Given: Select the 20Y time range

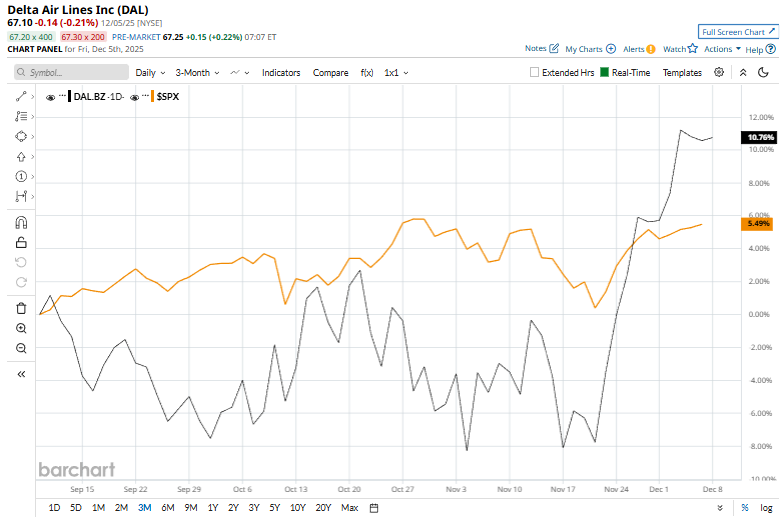Looking at the screenshot, I should [x=323, y=508].
